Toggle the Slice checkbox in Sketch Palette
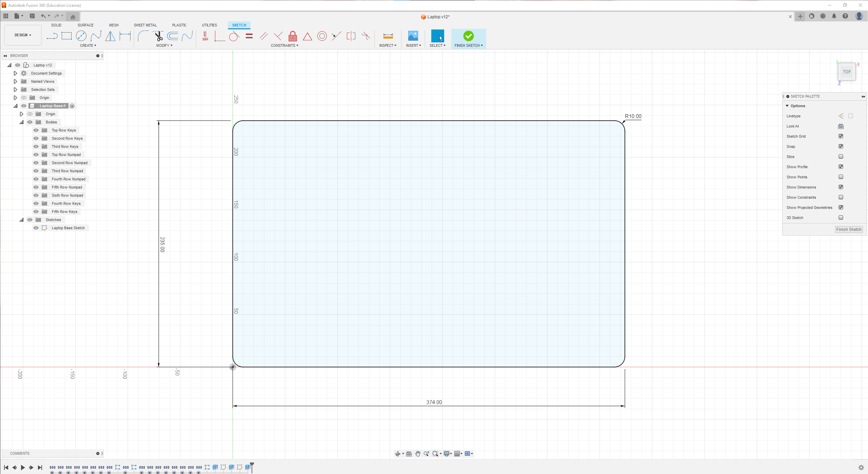Viewport: 868px width, 474px height. point(841,156)
